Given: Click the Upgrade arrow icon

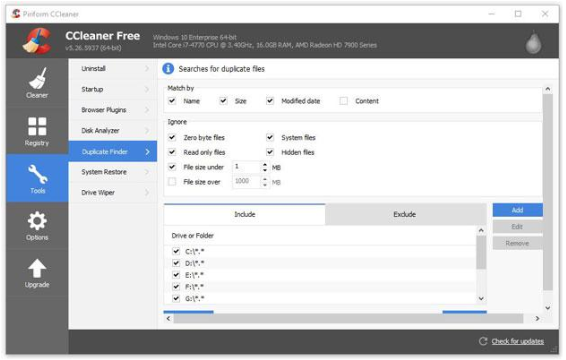Looking at the screenshot, I should pos(37,268).
